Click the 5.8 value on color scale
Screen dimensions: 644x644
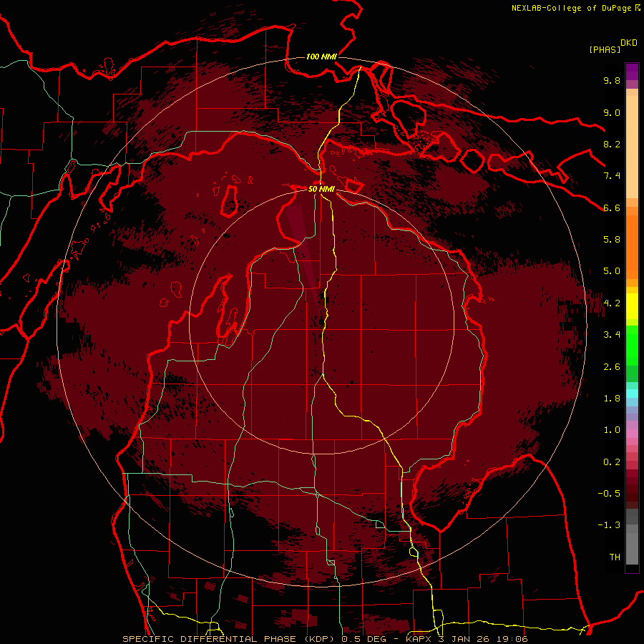pos(612,240)
